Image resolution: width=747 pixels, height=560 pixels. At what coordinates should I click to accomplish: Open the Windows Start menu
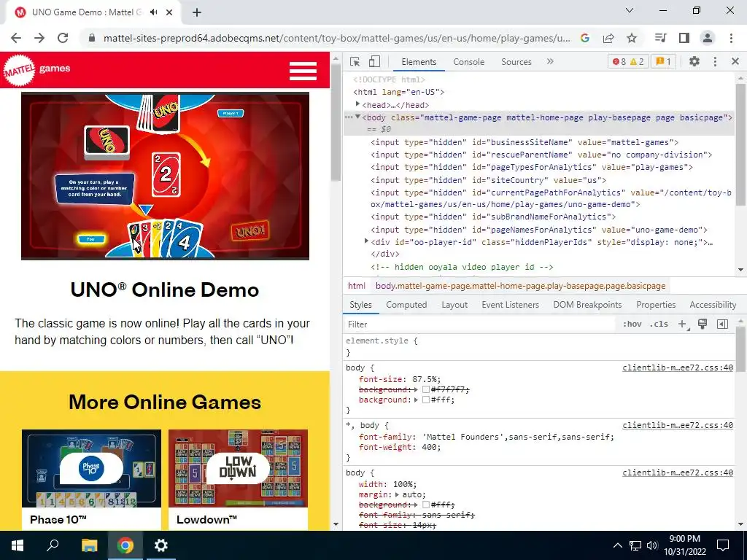[x=18, y=545]
